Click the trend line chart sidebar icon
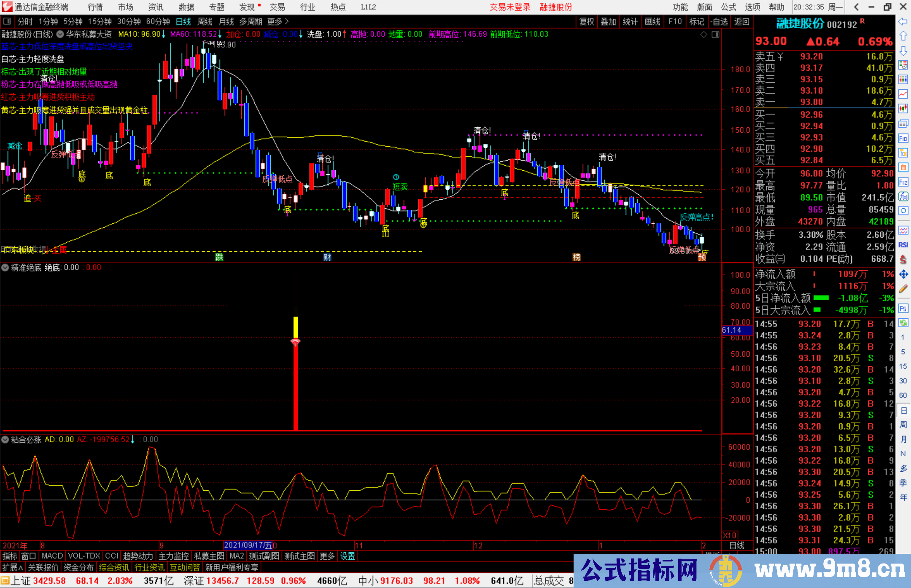911x588 pixels. tap(903, 94)
